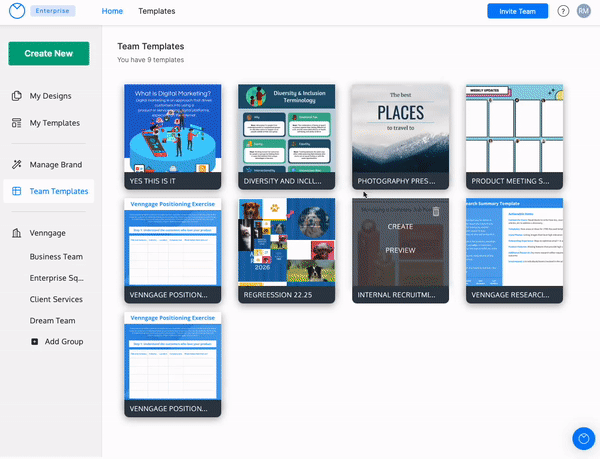Click PREVIEW on the hovered template
This screenshot has width=600, height=459.
(400, 249)
